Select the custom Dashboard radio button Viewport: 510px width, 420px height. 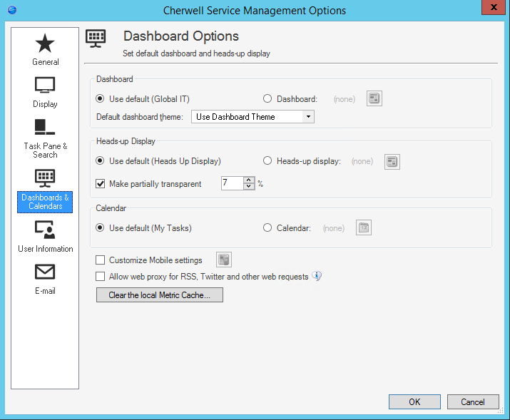click(x=268, y=99)
